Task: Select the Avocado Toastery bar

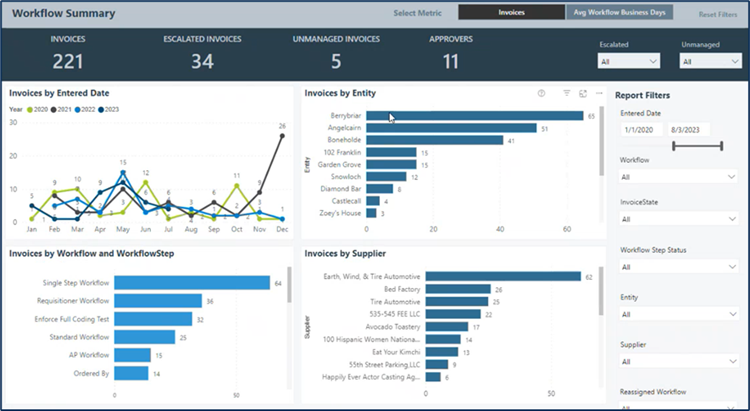Action: [x=447, y=327]
